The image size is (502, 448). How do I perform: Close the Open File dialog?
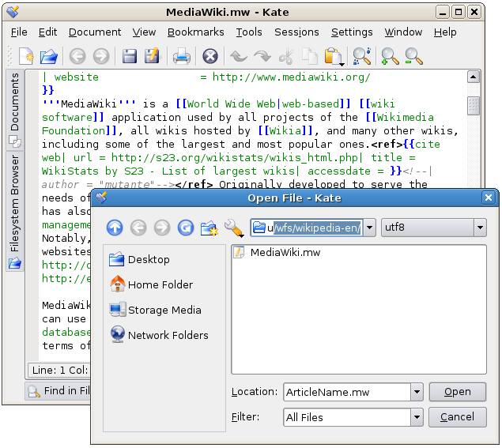coord(489,198)
